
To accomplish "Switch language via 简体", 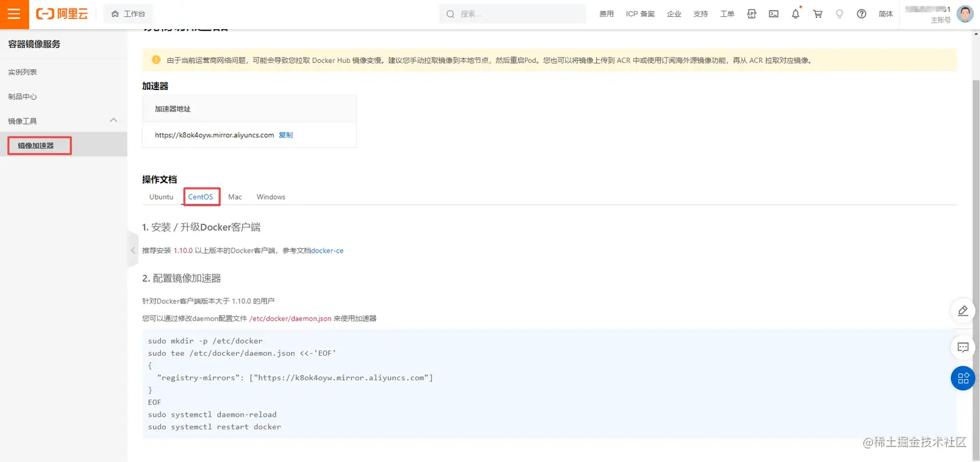I will [x=885, y=14].
